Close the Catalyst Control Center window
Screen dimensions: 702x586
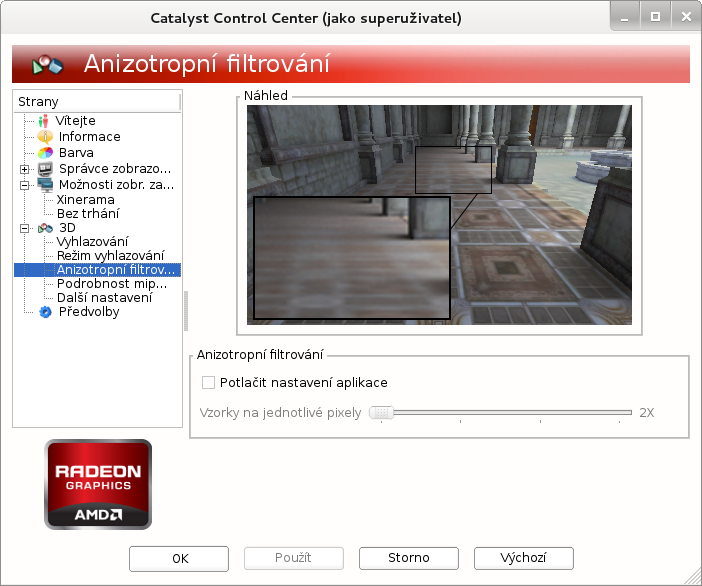686,17
